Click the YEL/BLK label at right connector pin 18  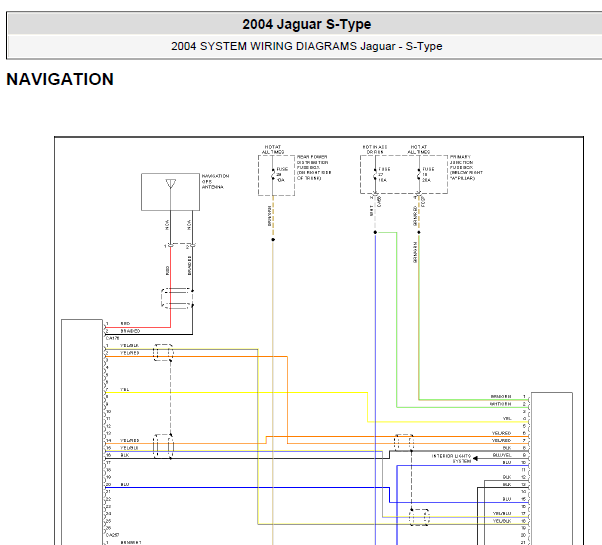pos(502,521)
